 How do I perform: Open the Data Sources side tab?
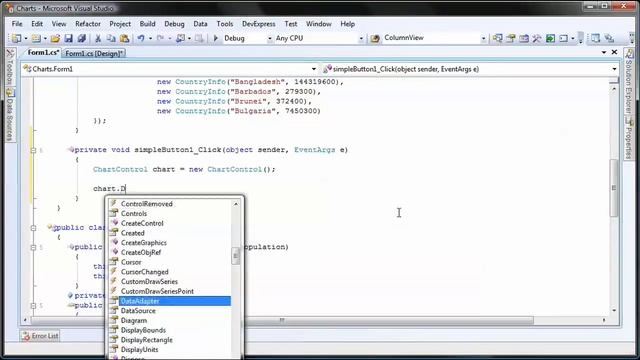pos(10,114)
